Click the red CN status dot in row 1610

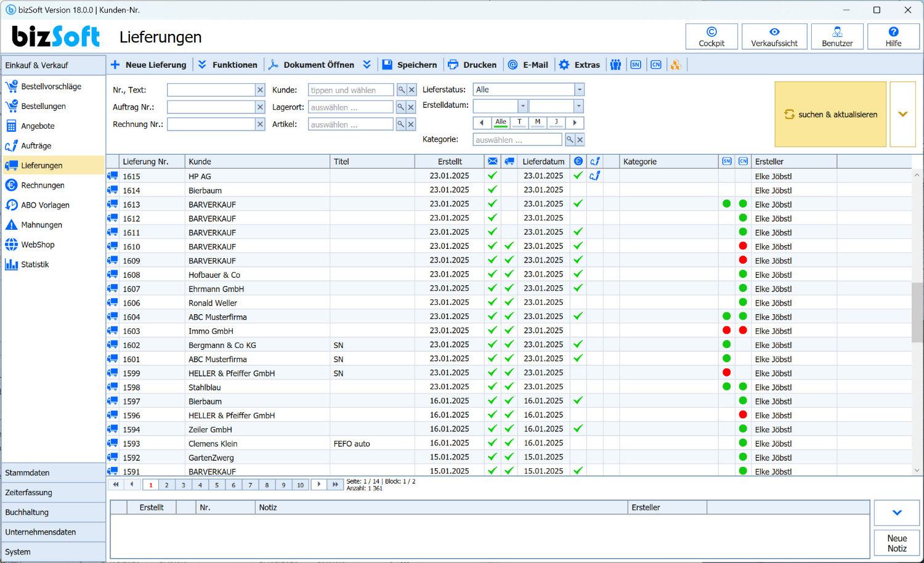(x=743, y=246)
